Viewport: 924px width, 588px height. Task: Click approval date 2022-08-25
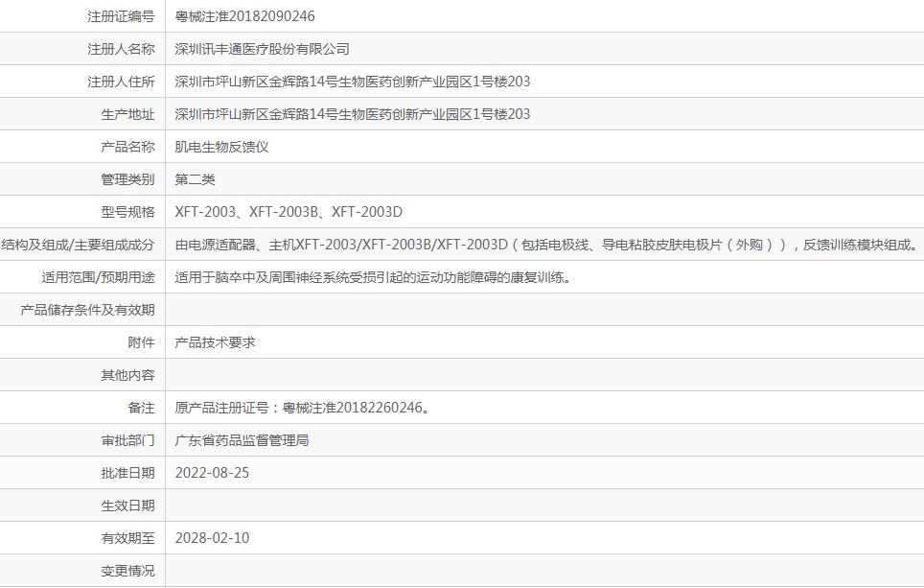click(212, 473)
